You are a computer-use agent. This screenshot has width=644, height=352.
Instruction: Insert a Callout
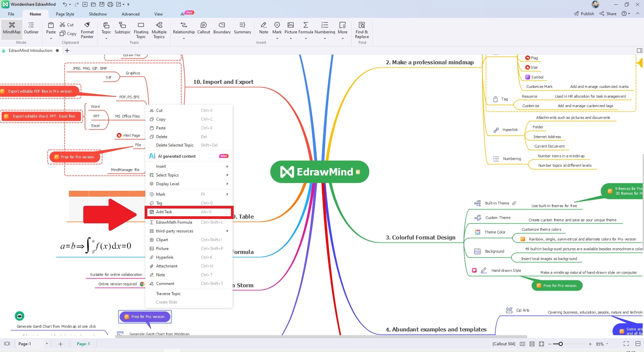204,28
